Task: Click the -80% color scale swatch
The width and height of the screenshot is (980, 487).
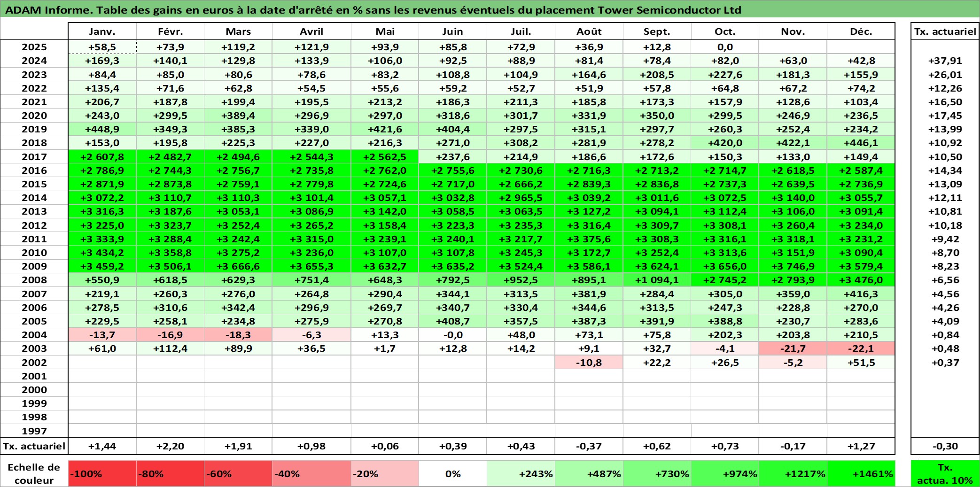Action: [x=170, y=473]
